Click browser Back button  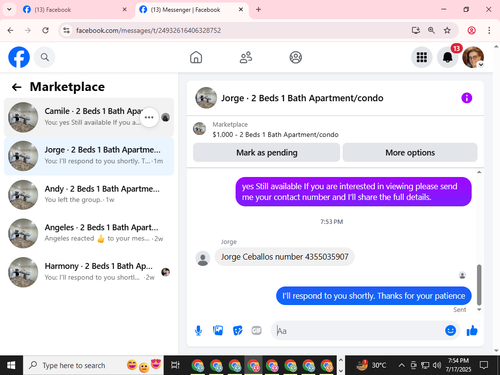10,30
